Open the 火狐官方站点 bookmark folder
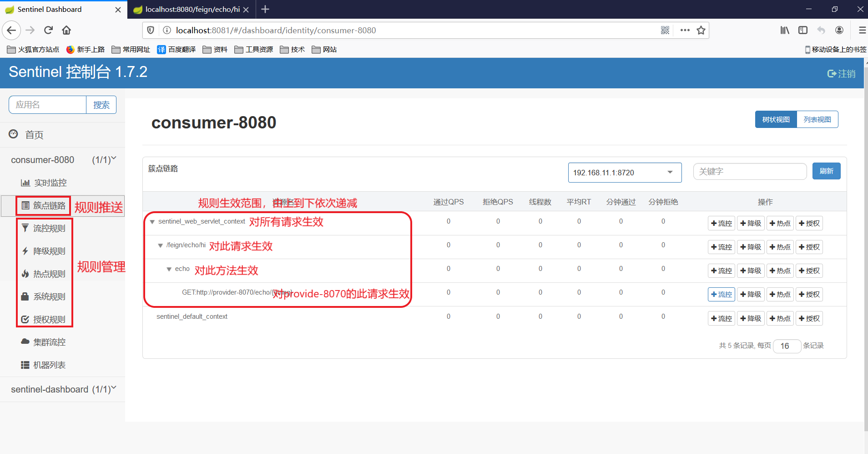This screenshot has height=454, width=868. (x=33, y=49)
